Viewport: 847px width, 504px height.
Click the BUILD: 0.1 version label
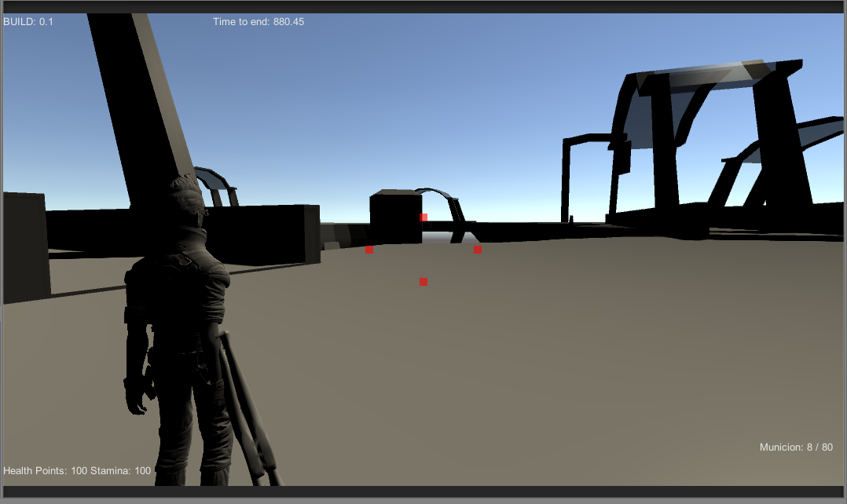coord(28,21)
